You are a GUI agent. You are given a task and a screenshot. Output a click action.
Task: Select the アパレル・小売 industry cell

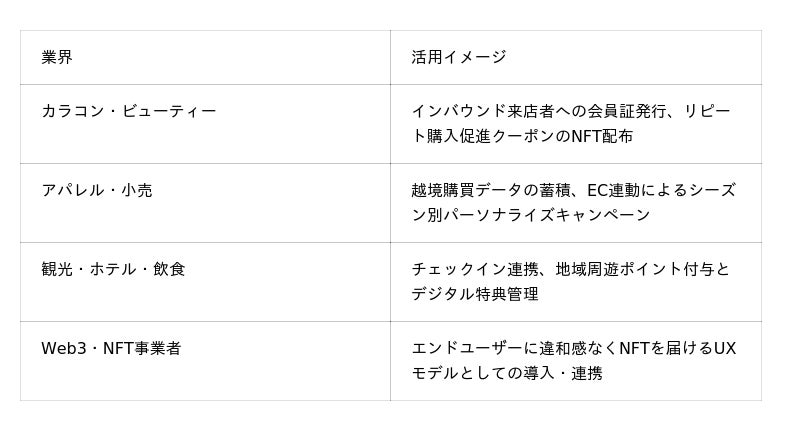coord(97,190)
